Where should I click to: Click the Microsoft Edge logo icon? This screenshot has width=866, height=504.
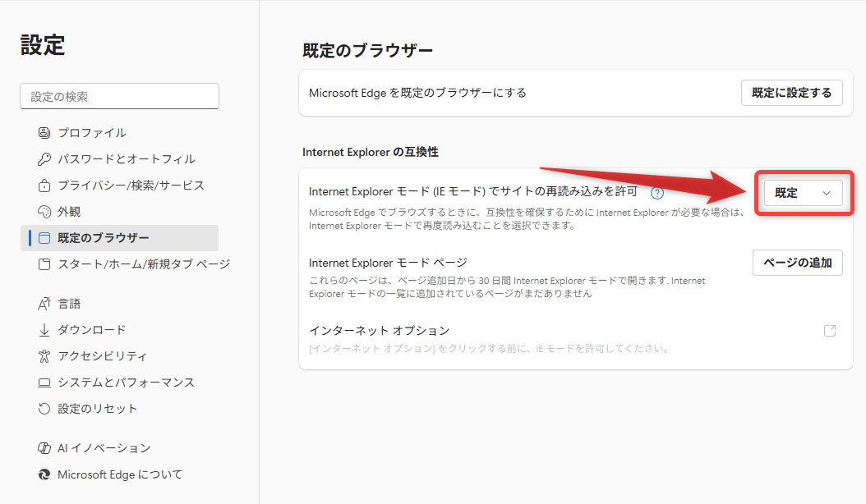[x=44, y=474]
